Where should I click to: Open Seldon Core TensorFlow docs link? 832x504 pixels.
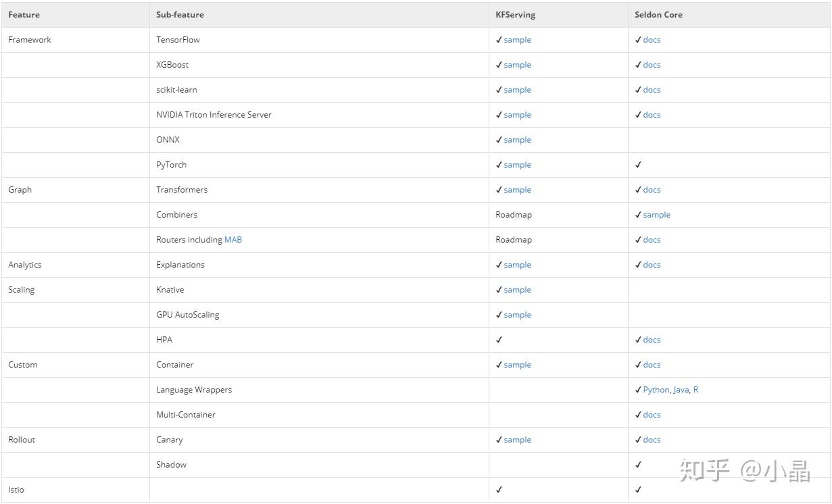pos(652,40)
